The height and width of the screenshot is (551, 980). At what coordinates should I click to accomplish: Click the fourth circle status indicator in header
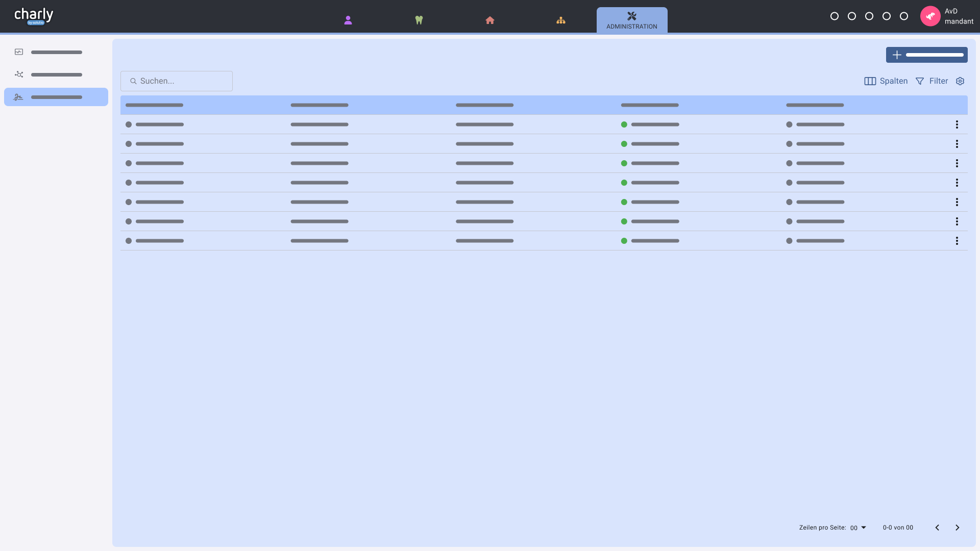click(887, 16)
